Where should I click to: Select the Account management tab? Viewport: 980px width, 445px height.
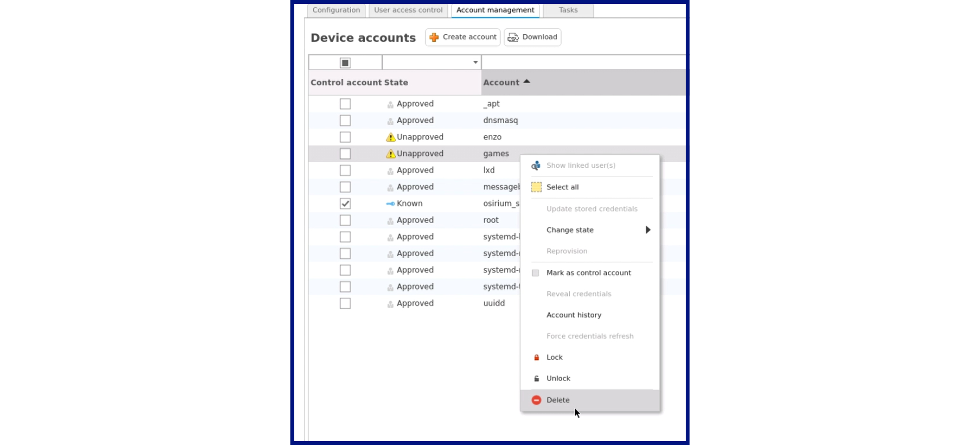point(495,10)
